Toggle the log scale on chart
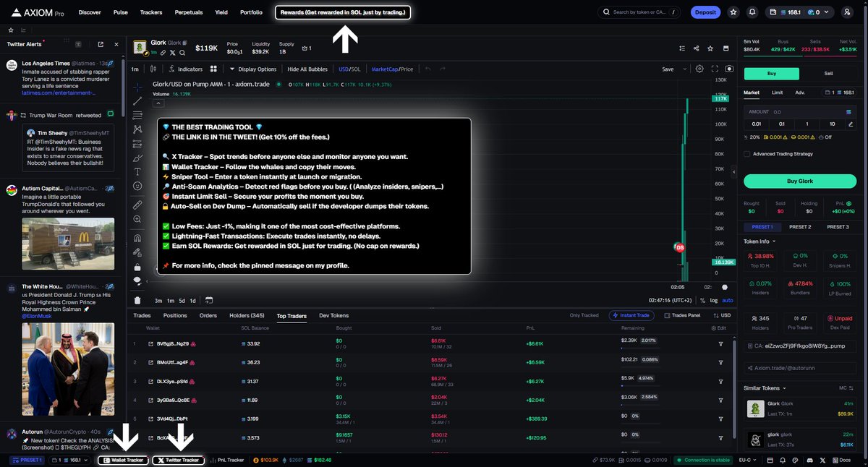Viewport: 868px width, 467px height. (x=715, y=300)
